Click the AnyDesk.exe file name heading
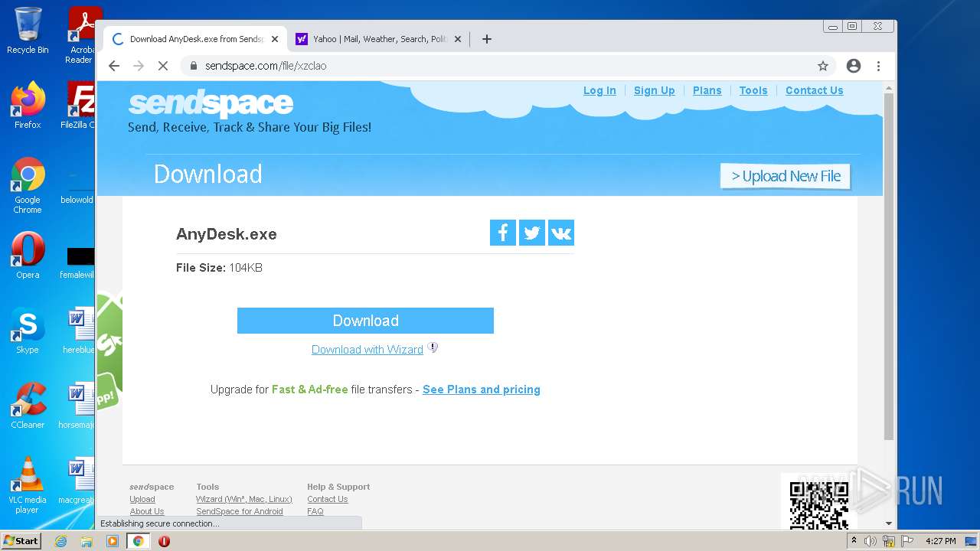Screen dimensions: 980x551 click(x=227, y=234)
